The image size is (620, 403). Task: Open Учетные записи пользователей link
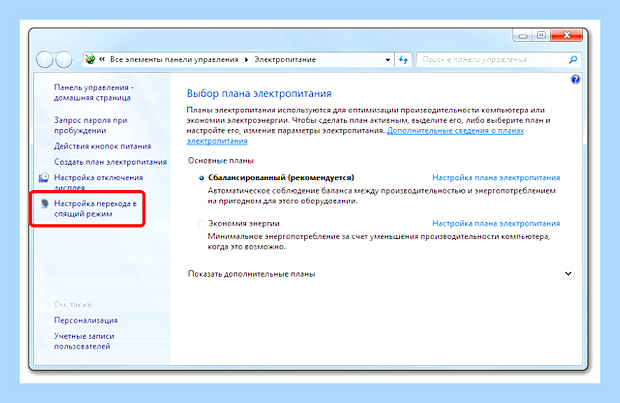84,341
